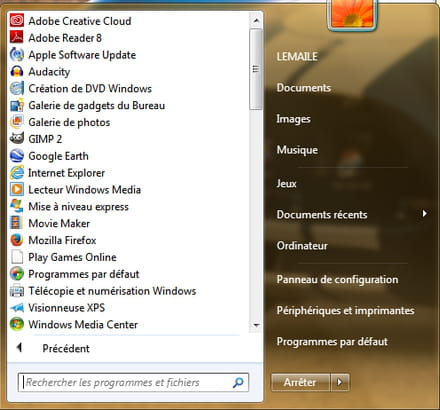Launch Adobe Reader 8 icon

(x=17, y=38)
